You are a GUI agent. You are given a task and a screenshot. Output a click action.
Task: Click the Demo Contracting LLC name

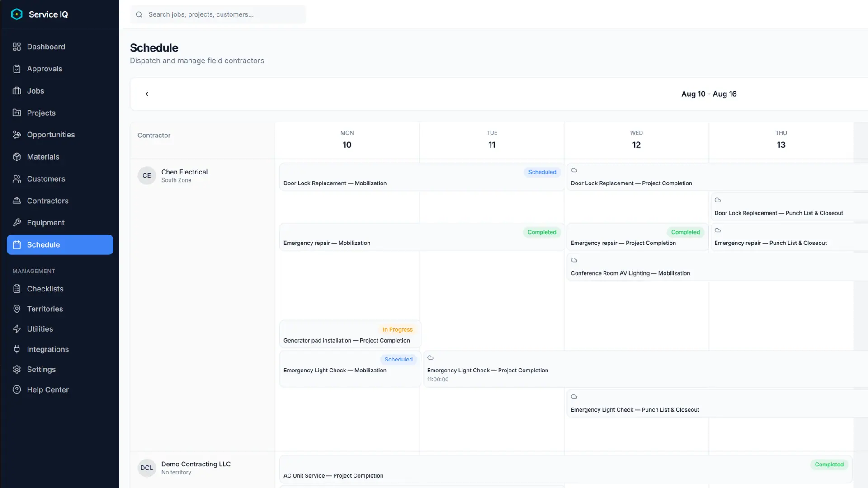pos(196,464)
